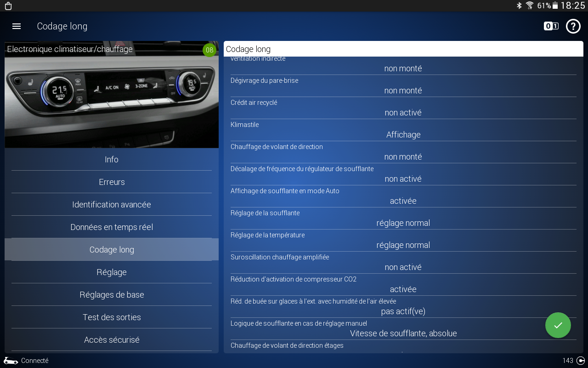Image resolution: width=588 pixels, height=368 pixels.
Task: Open Accès sécurisé
Action: point(112,340)
